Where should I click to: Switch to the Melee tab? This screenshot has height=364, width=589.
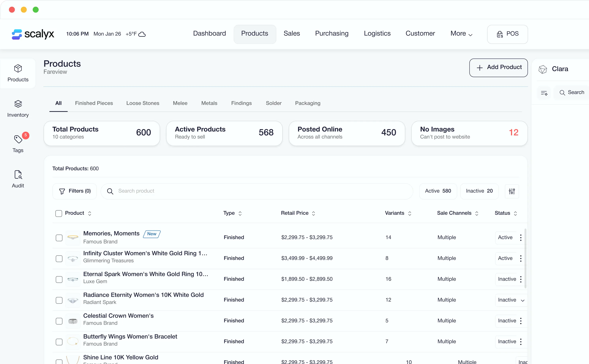click(x=180, y=103)
